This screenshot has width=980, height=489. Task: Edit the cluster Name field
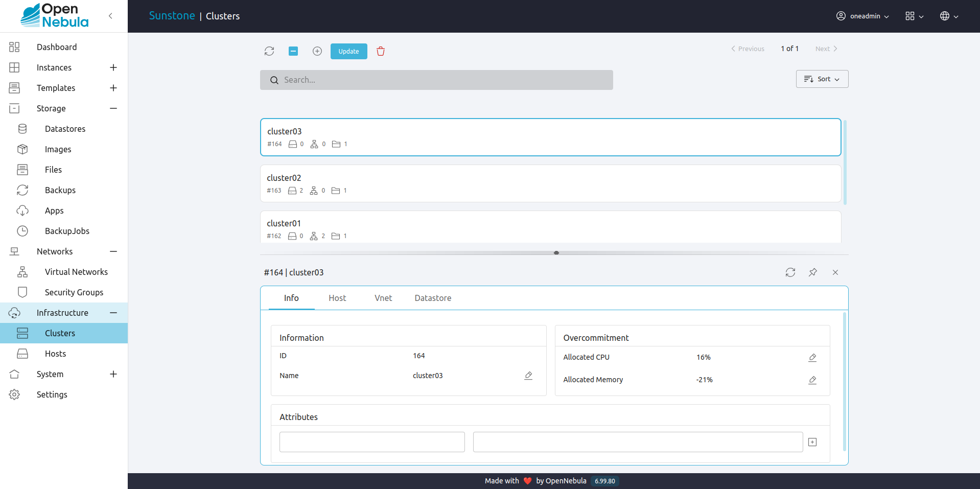click(x=528, y=376)
